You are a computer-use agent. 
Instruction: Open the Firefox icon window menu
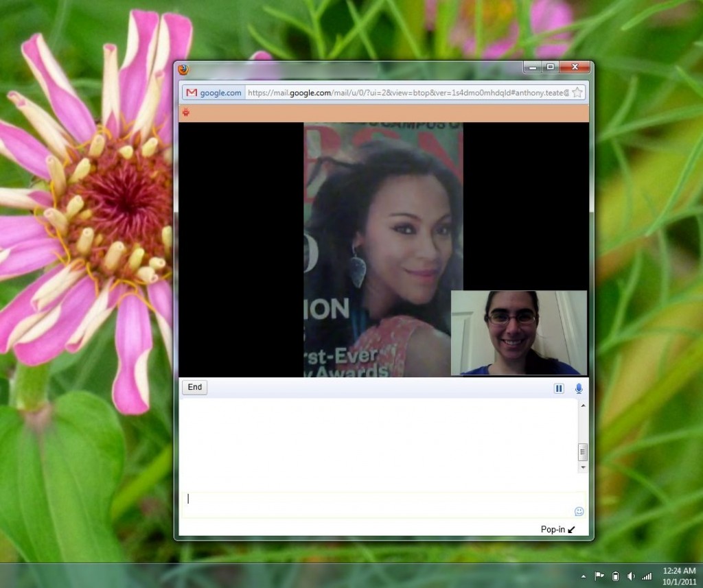pos(183,69)
